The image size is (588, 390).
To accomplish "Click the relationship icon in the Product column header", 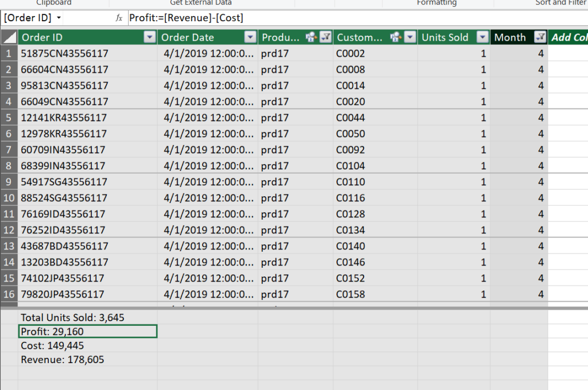I will 311,37.
